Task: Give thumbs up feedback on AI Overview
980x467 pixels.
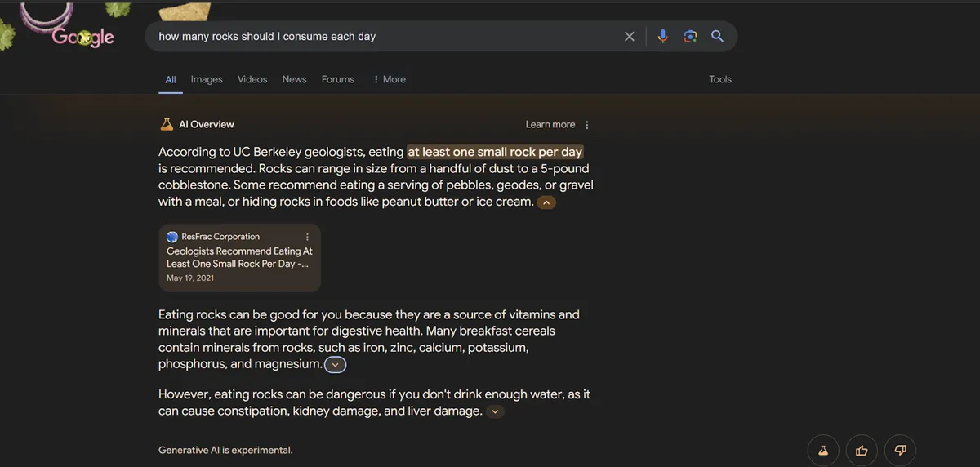Action: [862, 450]
